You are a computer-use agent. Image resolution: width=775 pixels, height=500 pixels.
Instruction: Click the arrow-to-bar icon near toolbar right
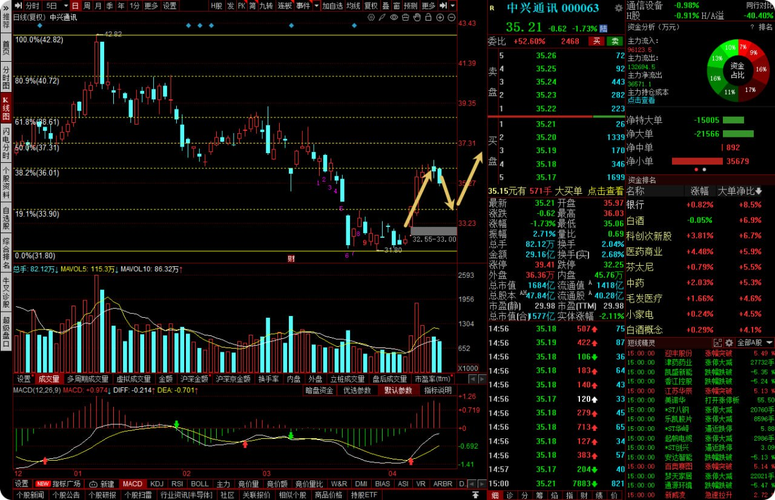click(x=443, y=5)
